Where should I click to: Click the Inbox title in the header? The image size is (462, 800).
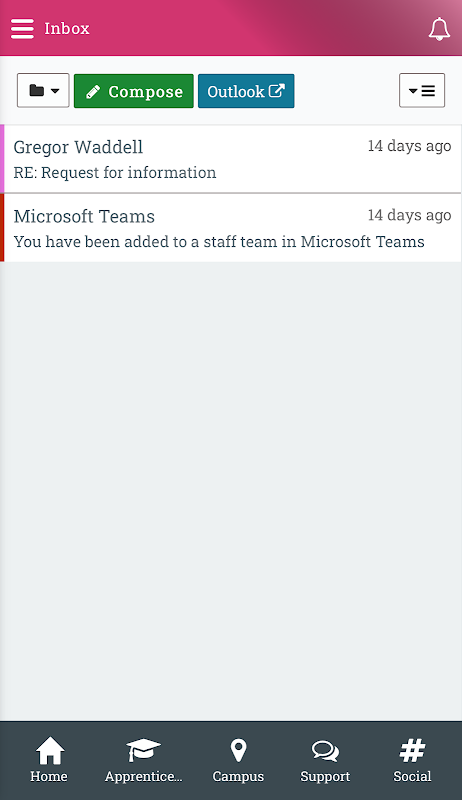tap(67, 29)
